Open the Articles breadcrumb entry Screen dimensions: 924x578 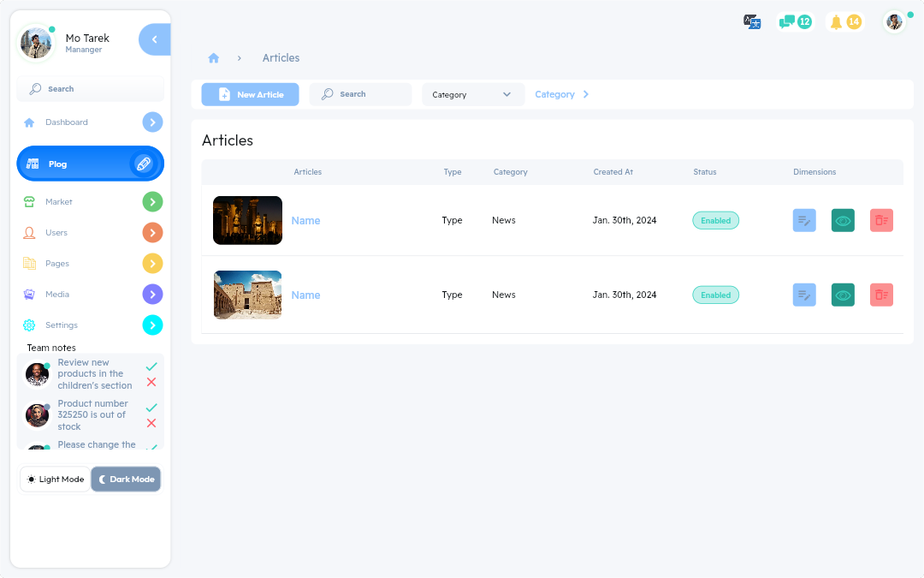(x=281, y=57)
